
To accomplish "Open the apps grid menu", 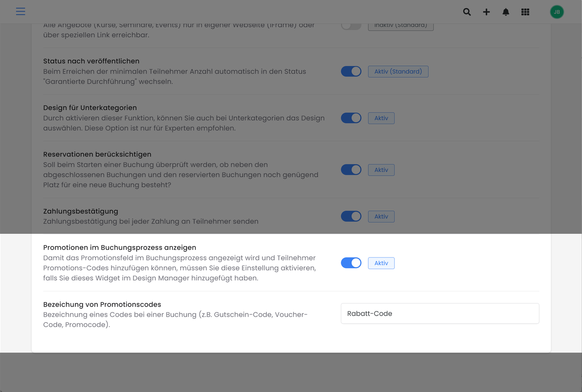I will 526,12.
